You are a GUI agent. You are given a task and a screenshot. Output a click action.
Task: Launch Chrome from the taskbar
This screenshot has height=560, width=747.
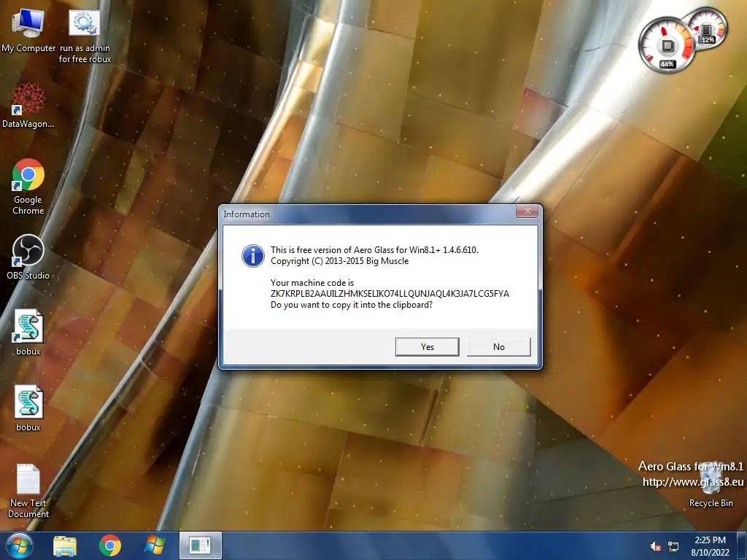pos(110,545)
